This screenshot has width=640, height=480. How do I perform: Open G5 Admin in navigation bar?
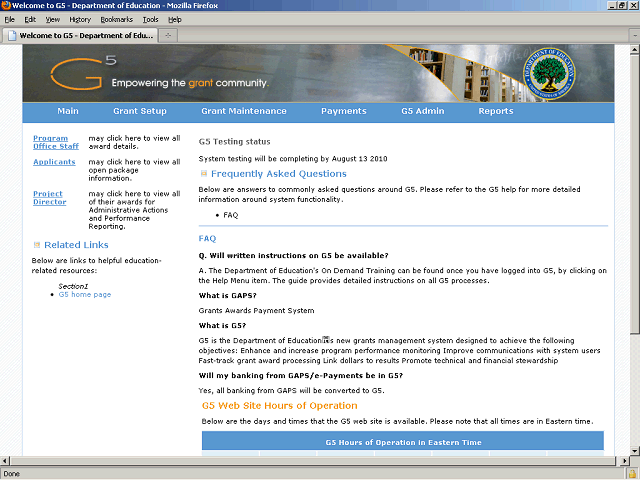422,111
